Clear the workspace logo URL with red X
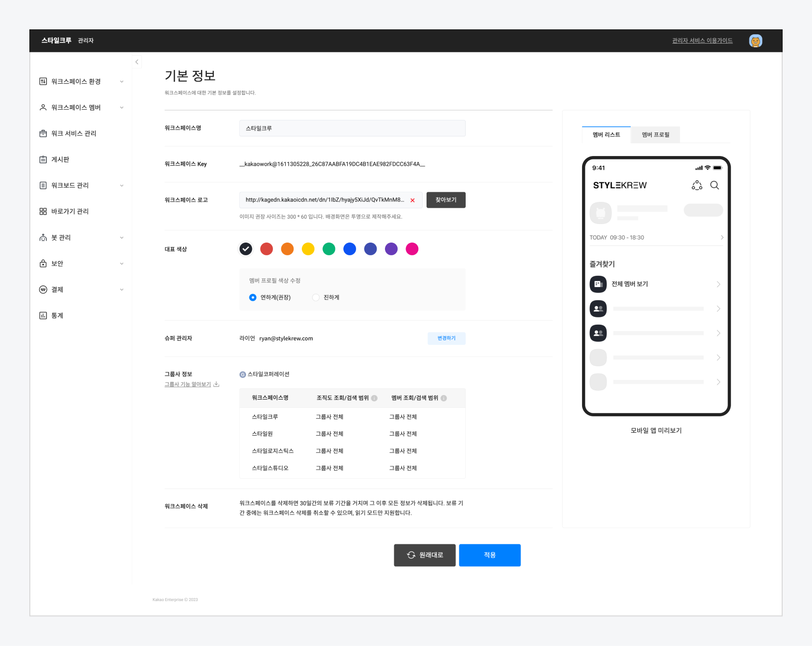This screenshot has width=812, height=646. coord(412,200)
